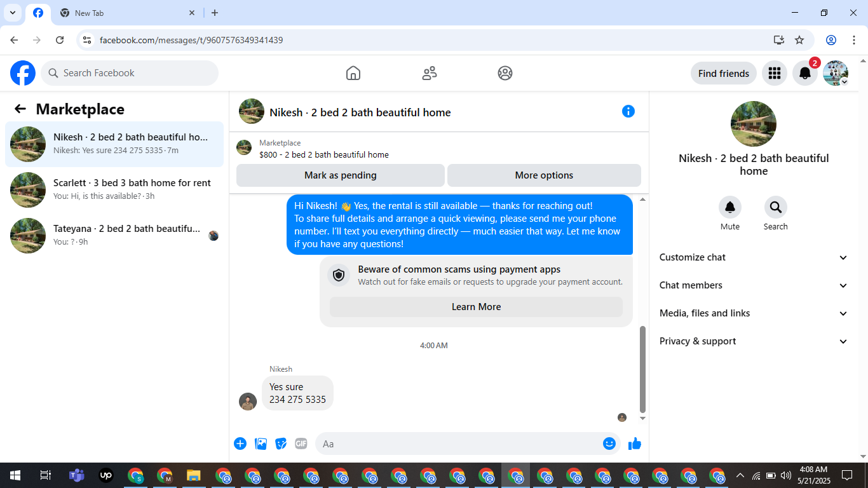Search in conversation using magnifier icon
Image resolution: width=868 pixels, height=488 pixels.
click(x=776, y=207)
